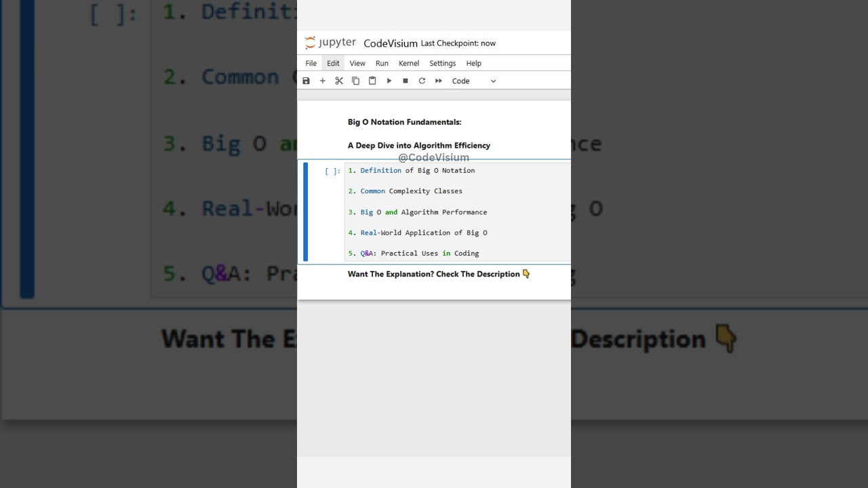The image size is (868, 488).
Task: Open the Settings menu
Action: [x=442, y=63]
